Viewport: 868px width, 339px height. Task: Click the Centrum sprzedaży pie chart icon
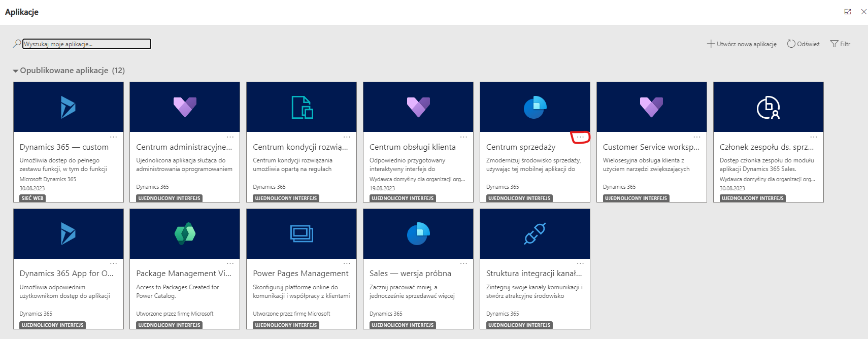pos(535,107)
